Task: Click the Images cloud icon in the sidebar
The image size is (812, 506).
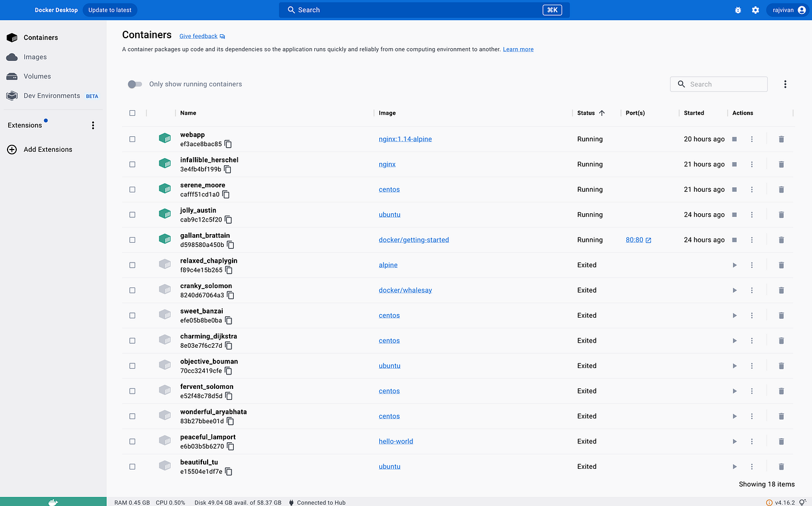Action: click(x=12, y=57)
